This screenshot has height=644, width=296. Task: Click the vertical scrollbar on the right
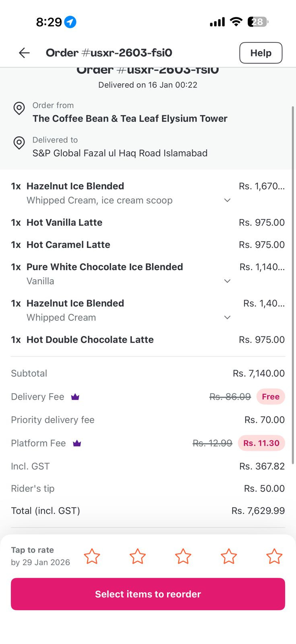coord(293,282)
